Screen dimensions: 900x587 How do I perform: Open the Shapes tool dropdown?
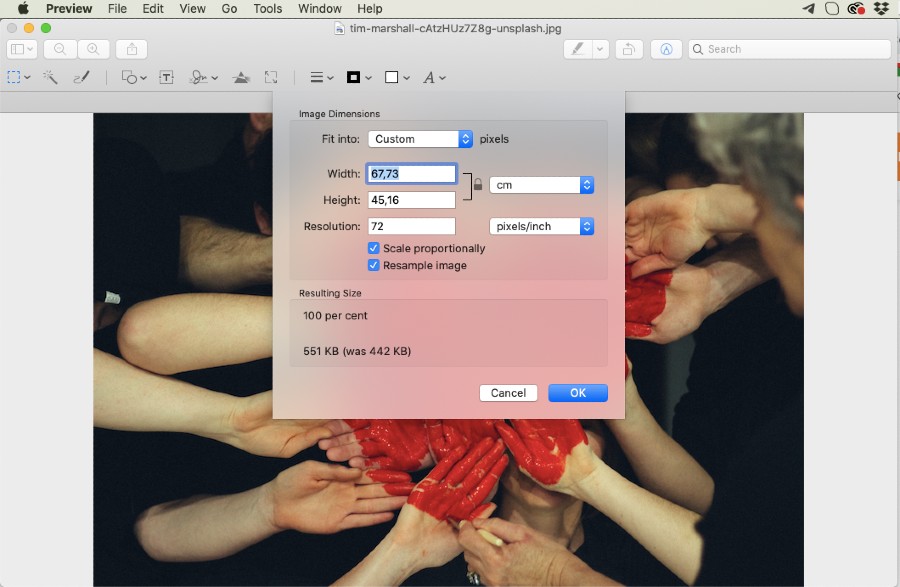coord(134,77)
